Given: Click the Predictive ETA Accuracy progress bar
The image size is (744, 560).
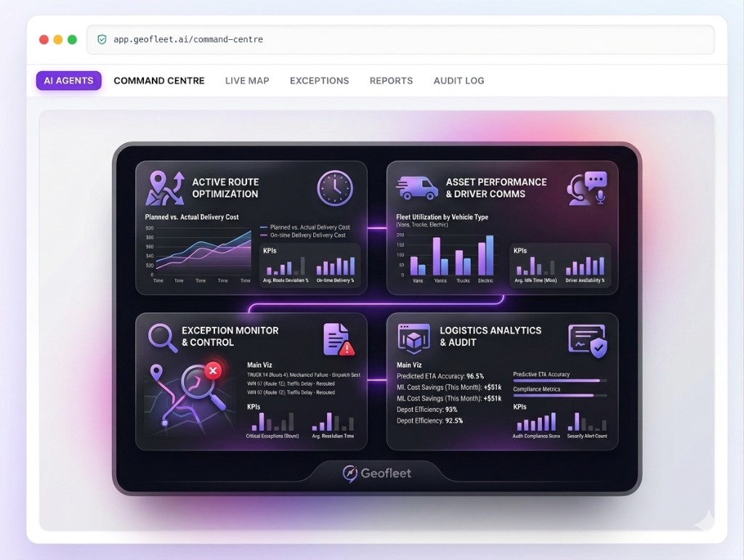Looking at the screenshot, I should [560, 381].
